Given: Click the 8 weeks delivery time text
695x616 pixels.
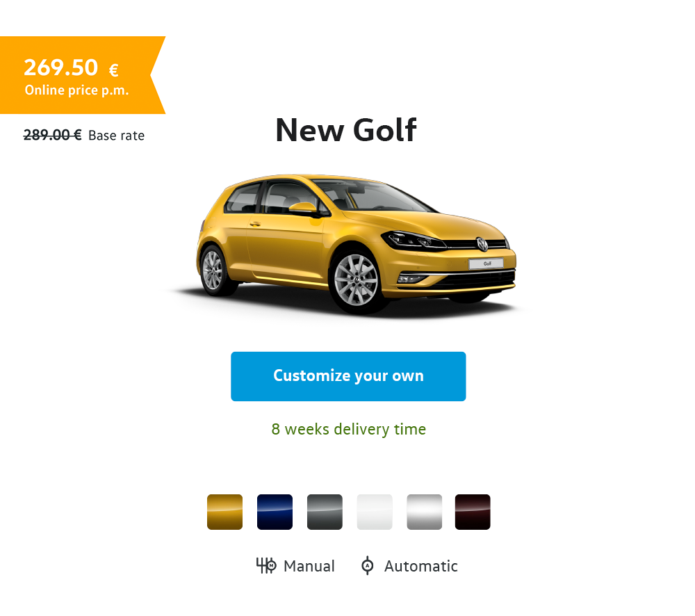Looking at the screenshot, I should [348, 429].
